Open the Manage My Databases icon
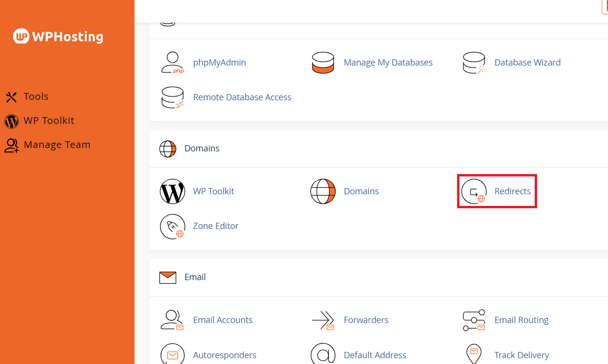 pos(323,63)
